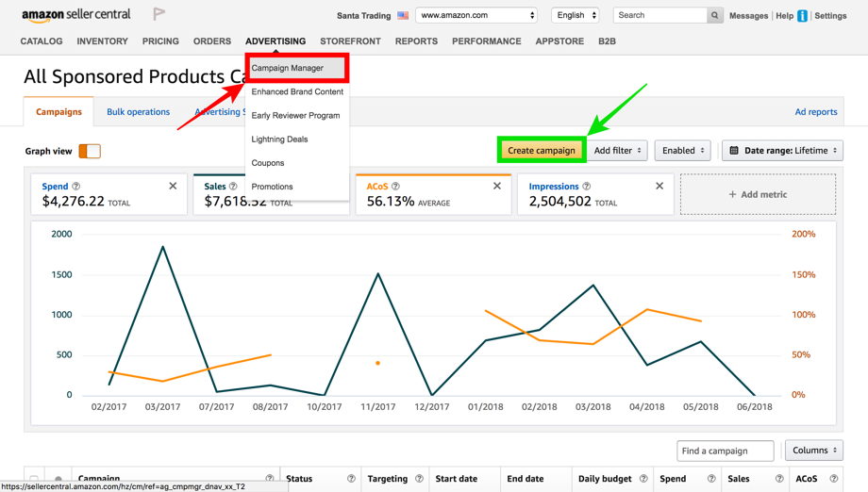Click the calendar icon in Date range
The width and height of the screenshot is (868, 492).
[x=734, y=151]
